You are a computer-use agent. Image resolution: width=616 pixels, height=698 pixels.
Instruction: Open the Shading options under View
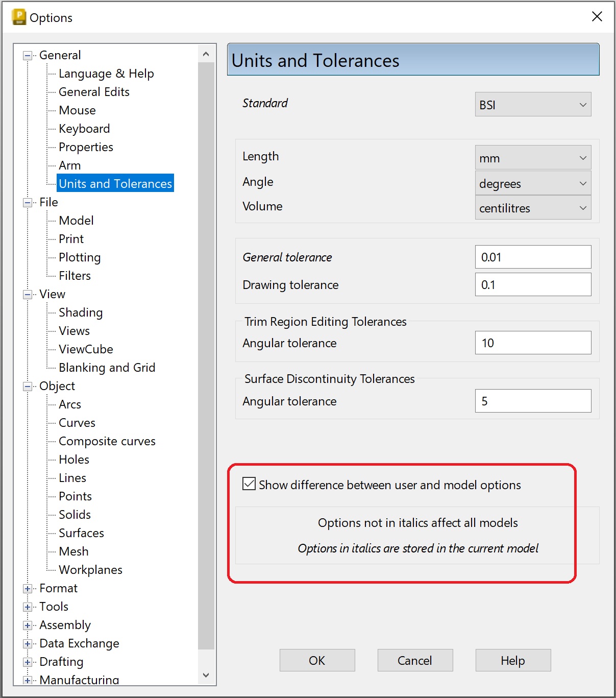pos(80,312)
